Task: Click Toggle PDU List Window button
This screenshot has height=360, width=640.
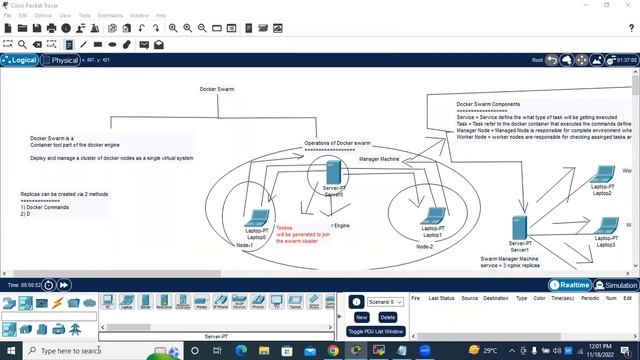Action: coord(376,331)
